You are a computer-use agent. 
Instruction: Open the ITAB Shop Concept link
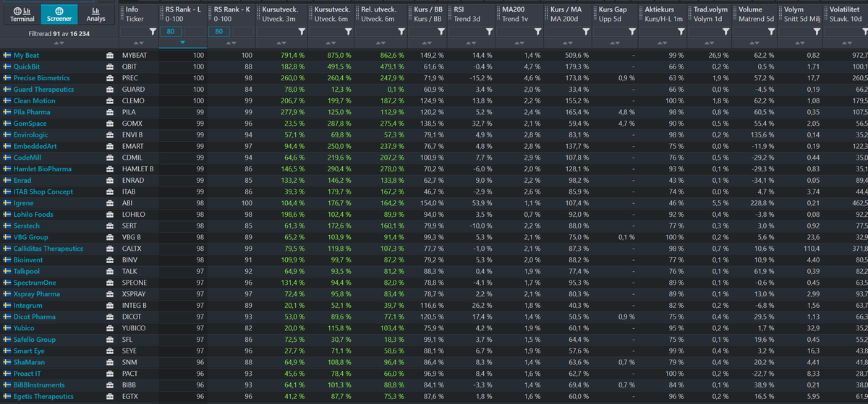point(43,192)
